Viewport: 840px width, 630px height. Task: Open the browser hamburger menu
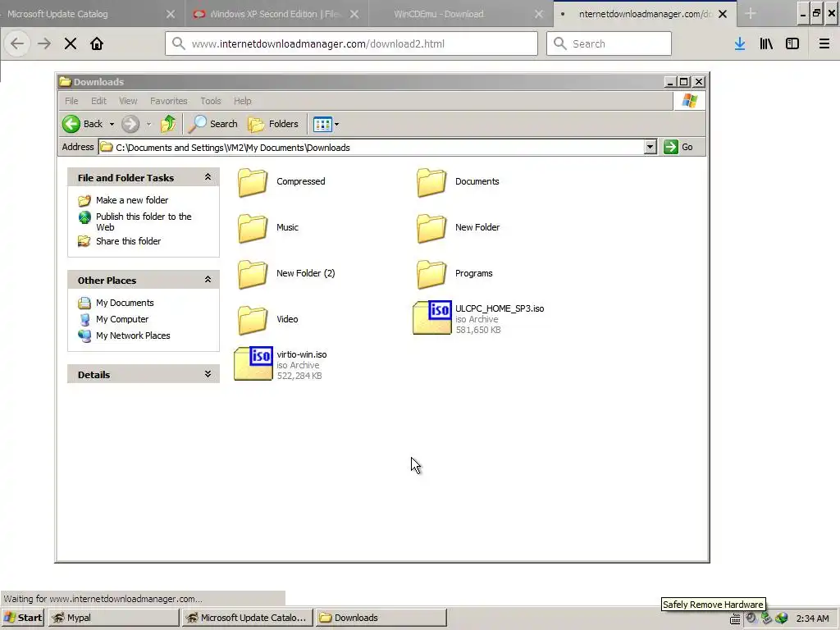click(824, 44)
